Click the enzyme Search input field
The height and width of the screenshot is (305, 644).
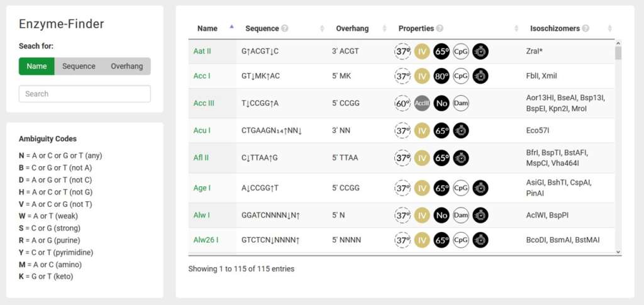(84, 94)
